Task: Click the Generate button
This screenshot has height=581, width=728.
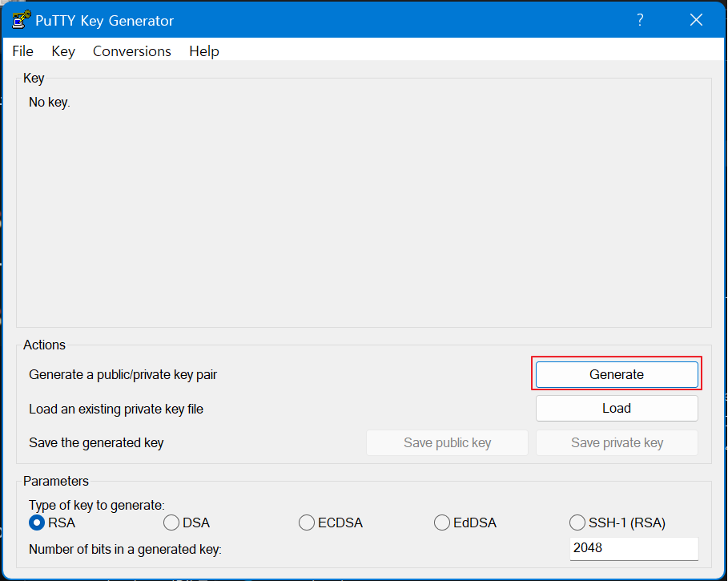Action: (x=617, y=374)
